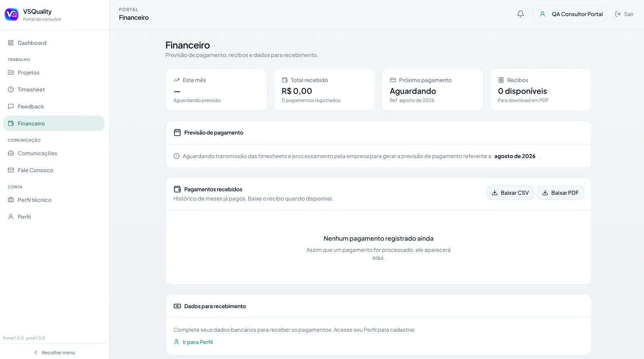This screenshot has height=359, width=644.
Task: Click the 'Nenhum pagamento registrado ainda' message
Action: click(378, 238)
